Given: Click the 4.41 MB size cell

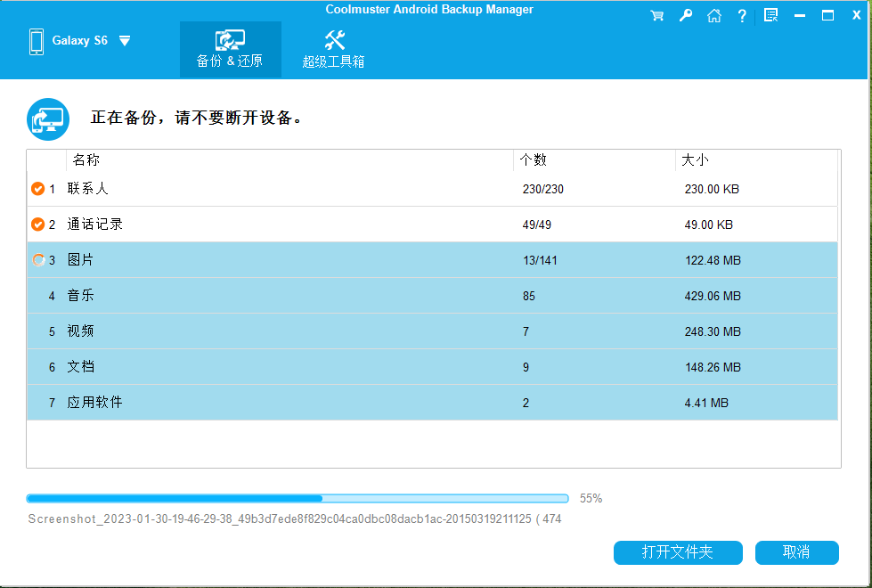Looking at the screenshot, I should (706, 403).
